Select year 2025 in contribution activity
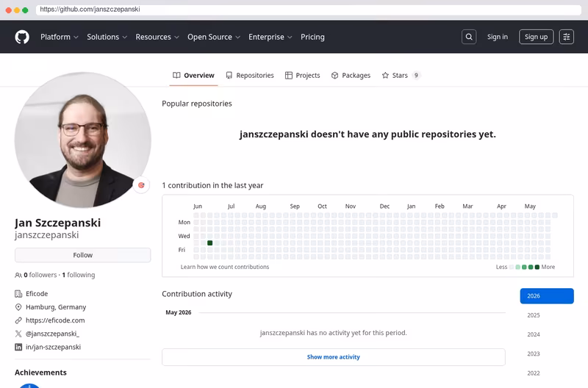 pos(534,315)
